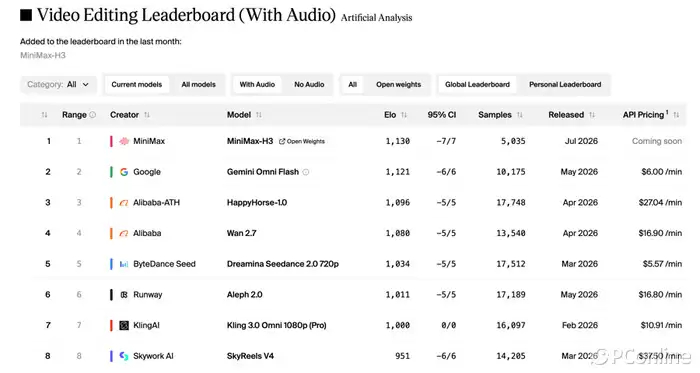Click the API Pricing sort icon

click(676, 115)
